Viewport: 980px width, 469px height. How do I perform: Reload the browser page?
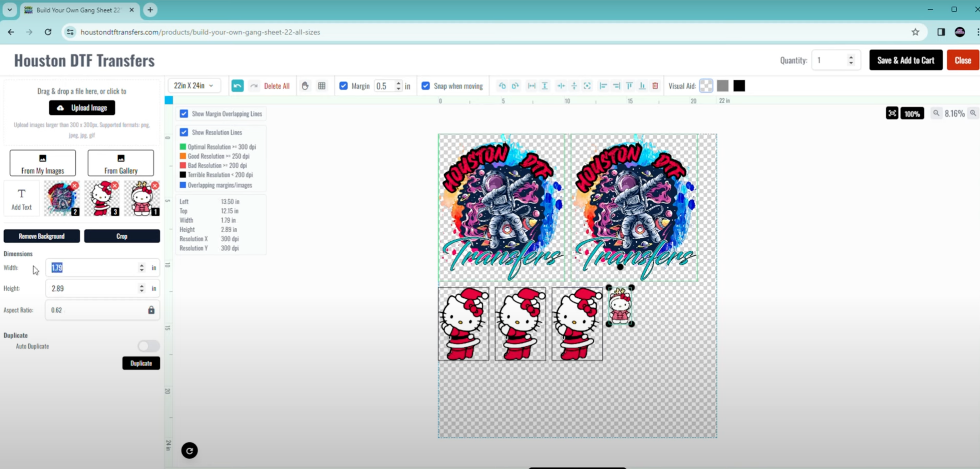coord(48,32)
